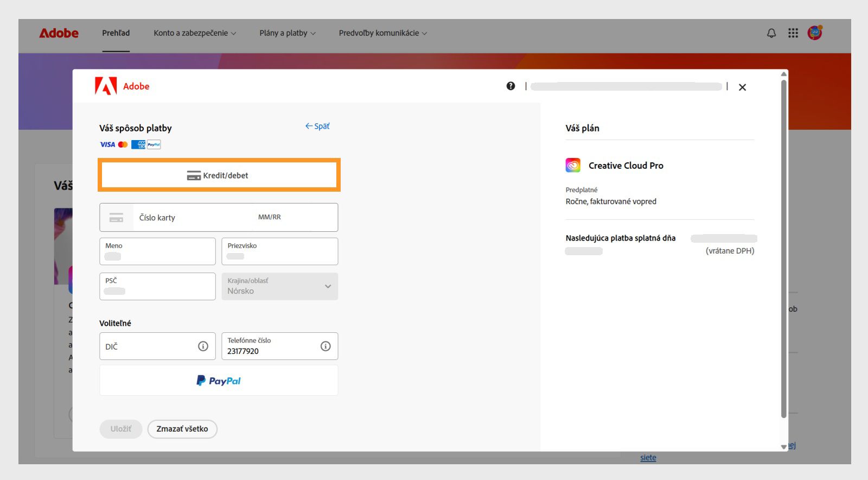Choose the PayPal payment button
868x480 pixels.
219,380
